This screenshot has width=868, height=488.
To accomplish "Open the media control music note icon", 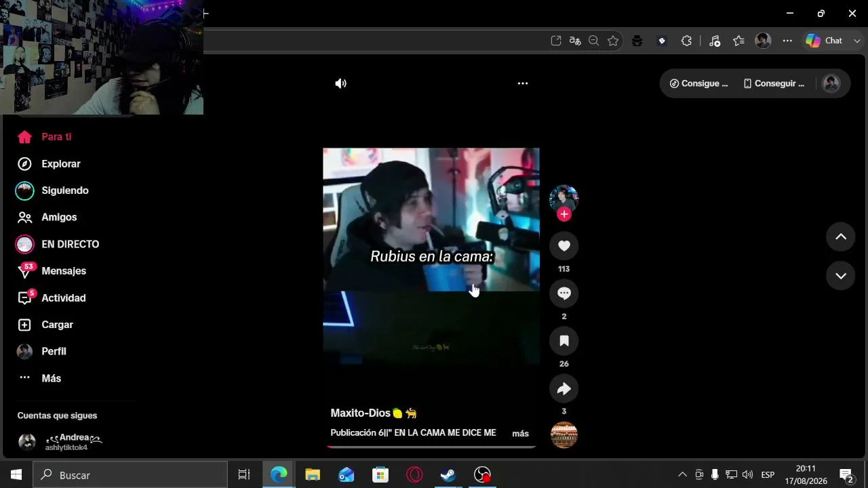I will pos(715,41).
